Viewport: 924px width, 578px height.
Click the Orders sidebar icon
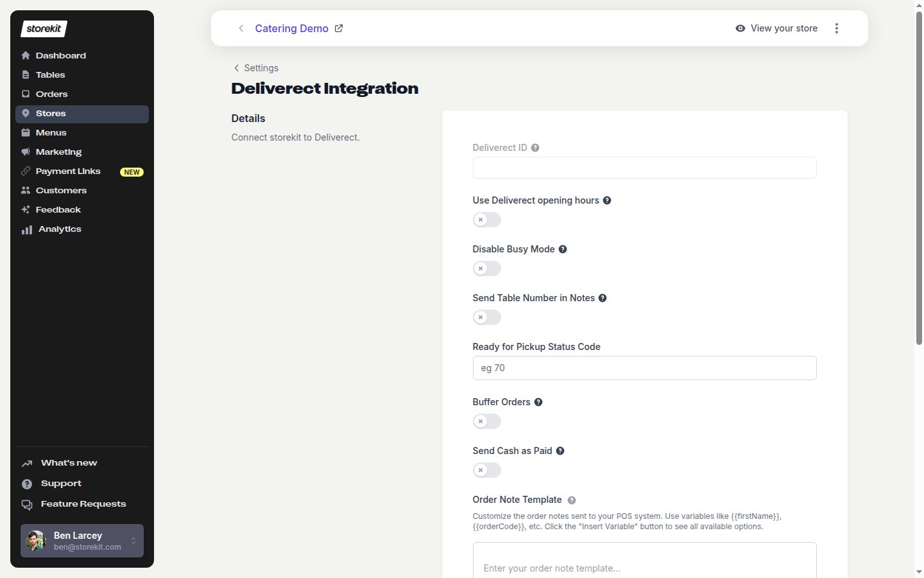pyautogui.click(x=26, y=94)
